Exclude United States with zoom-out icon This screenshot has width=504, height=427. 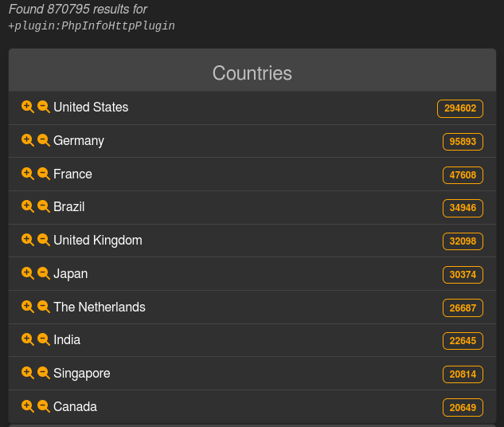[44, 107]
